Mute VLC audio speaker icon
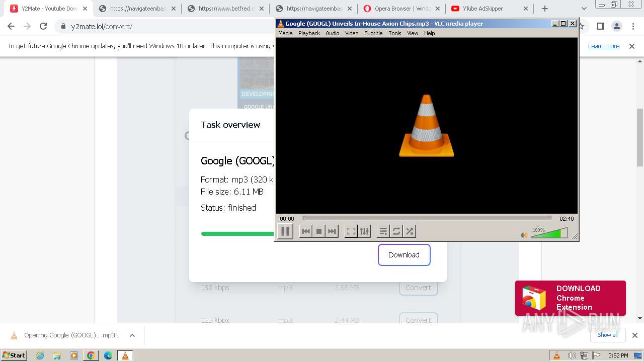Image resolution: width=644 pixels, height=362 pixels. [x=524, y=235]
